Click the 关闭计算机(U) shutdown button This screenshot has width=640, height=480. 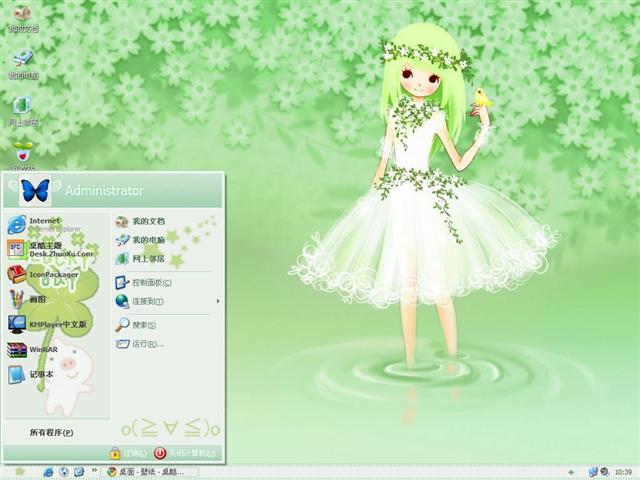184,453
